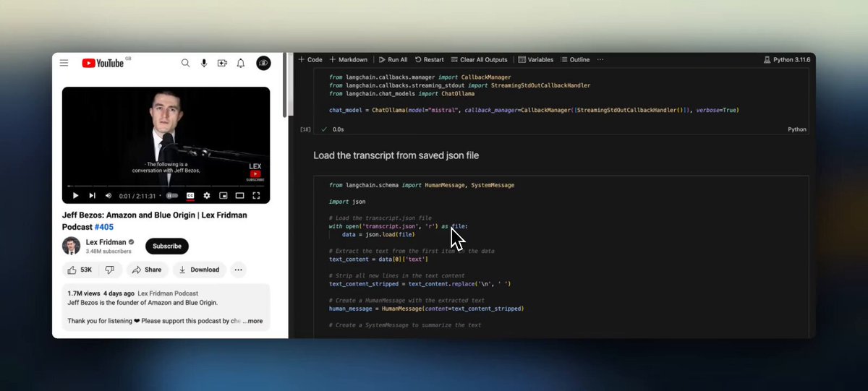Click the cell success checkmark status
Screen dimensions: 868x391
[x=324, y=129]
